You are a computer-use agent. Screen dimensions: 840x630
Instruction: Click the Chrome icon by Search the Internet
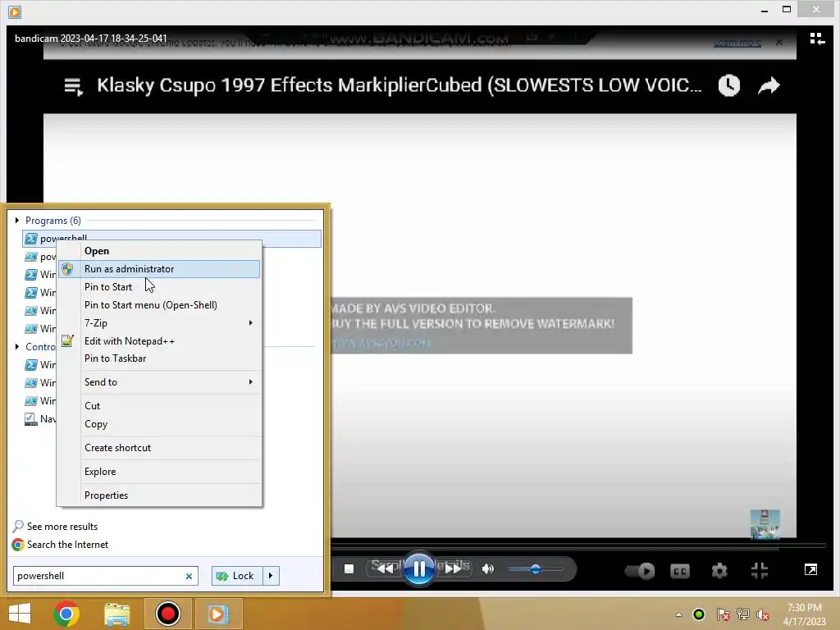click(x=18, y=545)
